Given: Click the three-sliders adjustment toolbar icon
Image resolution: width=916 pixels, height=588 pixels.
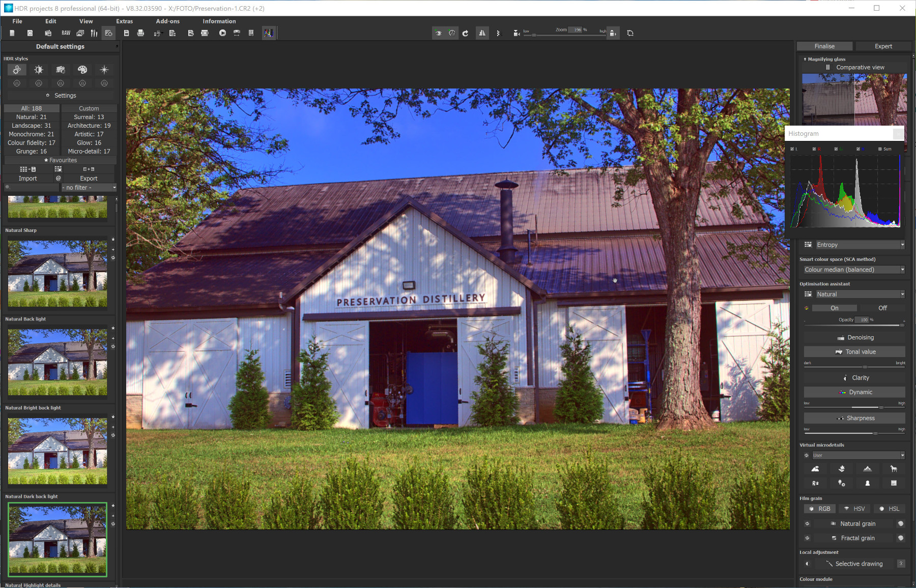Looking at the screenshot, I should click(x=94, y=33).
